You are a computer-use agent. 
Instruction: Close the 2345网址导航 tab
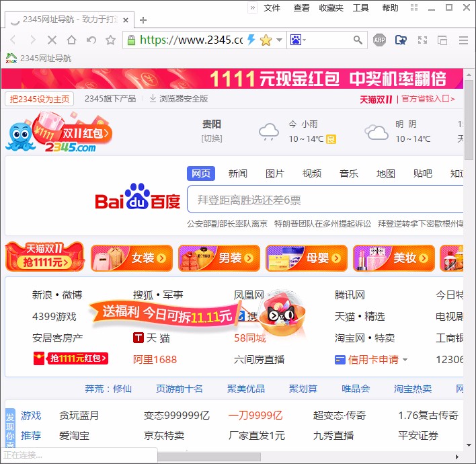coord(126,20)
